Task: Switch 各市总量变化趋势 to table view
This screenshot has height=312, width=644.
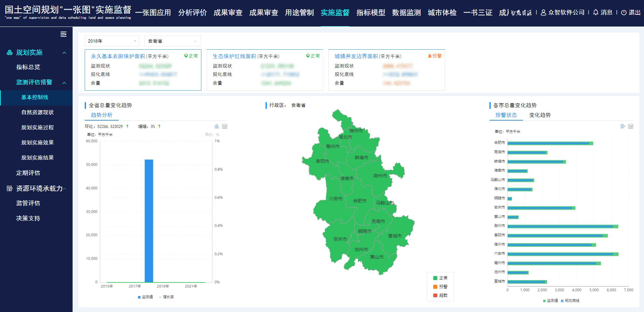Action: coord(631,127)
